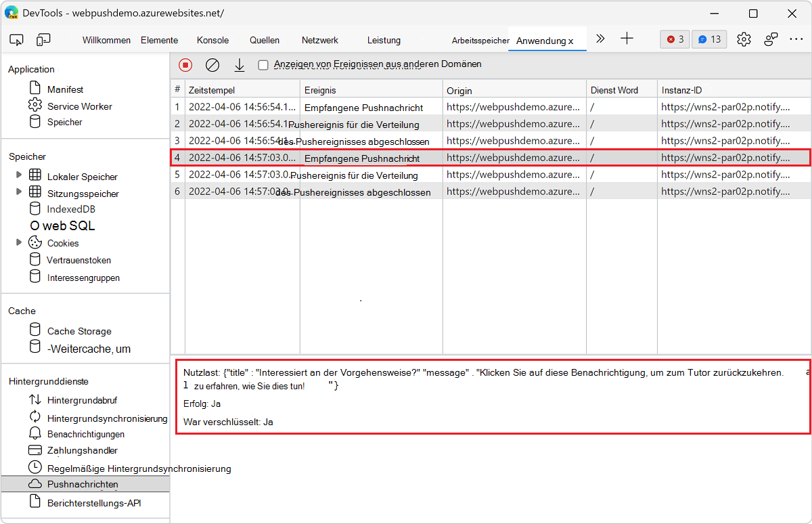Open DevTools settings gear

tap(744, 39)
